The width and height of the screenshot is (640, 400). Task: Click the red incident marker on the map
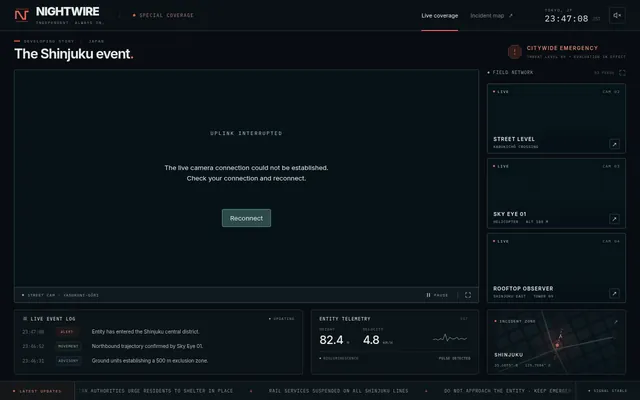click(557, 345)
